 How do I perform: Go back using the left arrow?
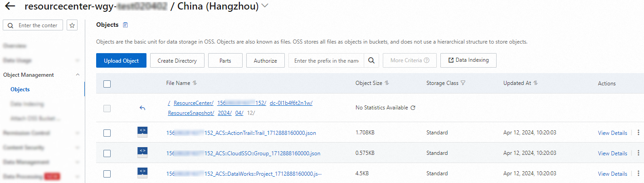coord(10,6)
